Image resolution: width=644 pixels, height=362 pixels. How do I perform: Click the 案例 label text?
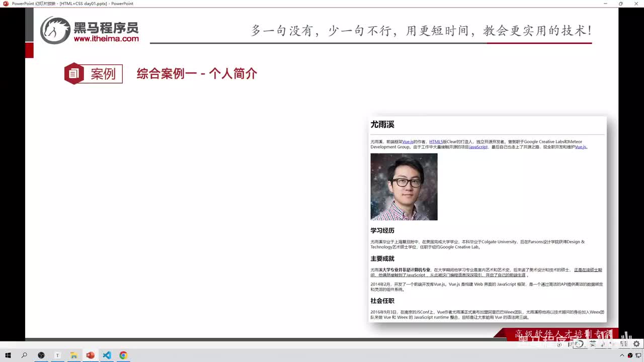tap(103, 74)
